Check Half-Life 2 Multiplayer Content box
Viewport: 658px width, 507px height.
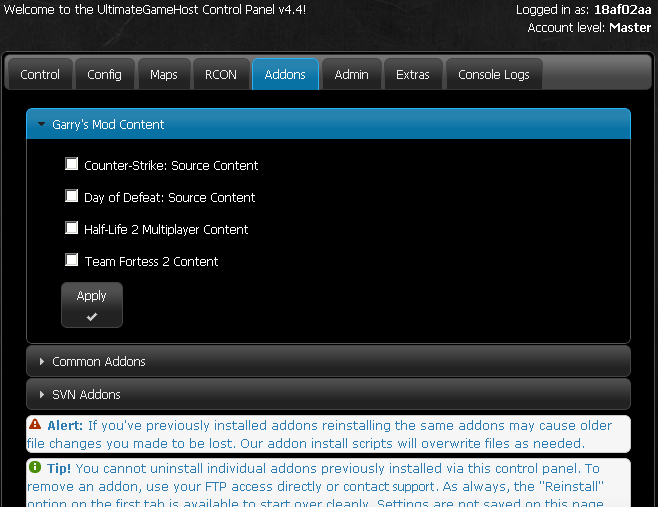[72, 228]
